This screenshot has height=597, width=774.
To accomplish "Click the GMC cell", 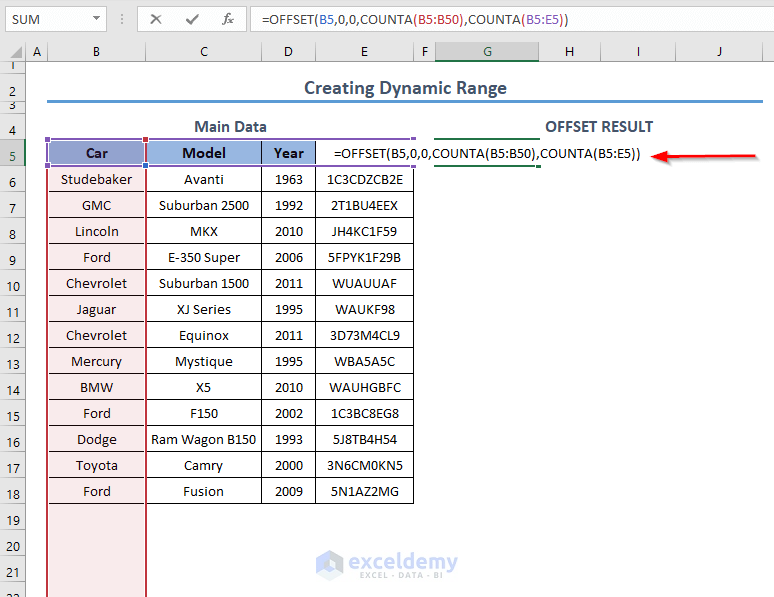I will click(x=97, y=205).
